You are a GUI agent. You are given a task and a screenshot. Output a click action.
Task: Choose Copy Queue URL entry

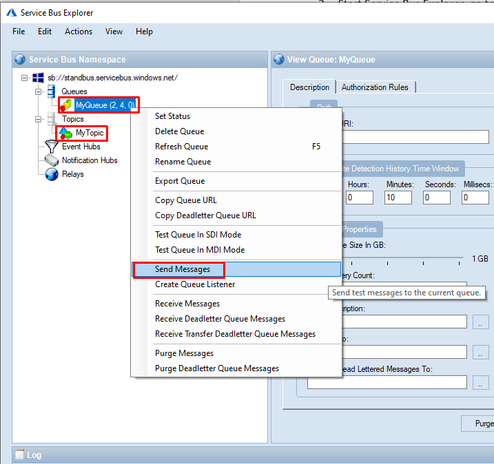[237, 200]
